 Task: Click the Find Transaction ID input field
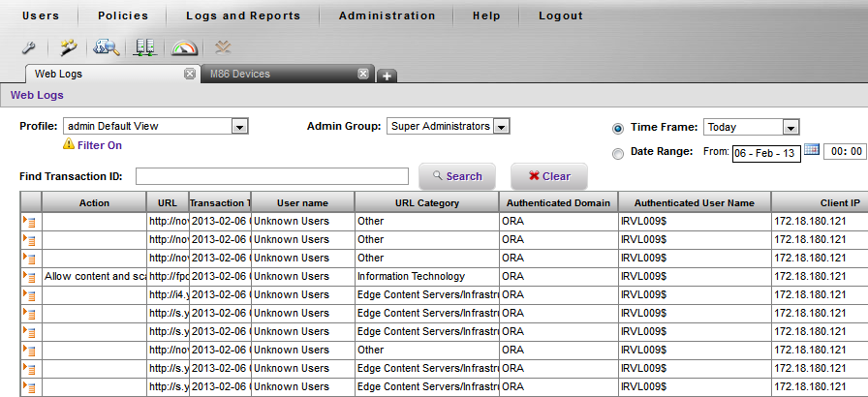pyautogui.click(x=272, y=176)
